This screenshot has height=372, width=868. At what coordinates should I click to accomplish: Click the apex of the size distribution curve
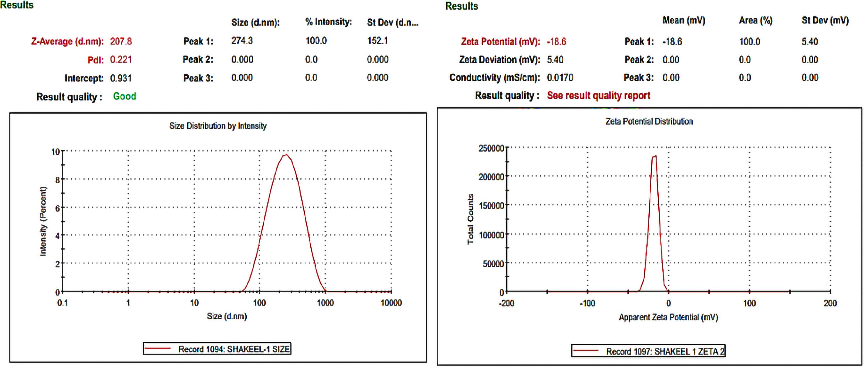coord(286,155)
